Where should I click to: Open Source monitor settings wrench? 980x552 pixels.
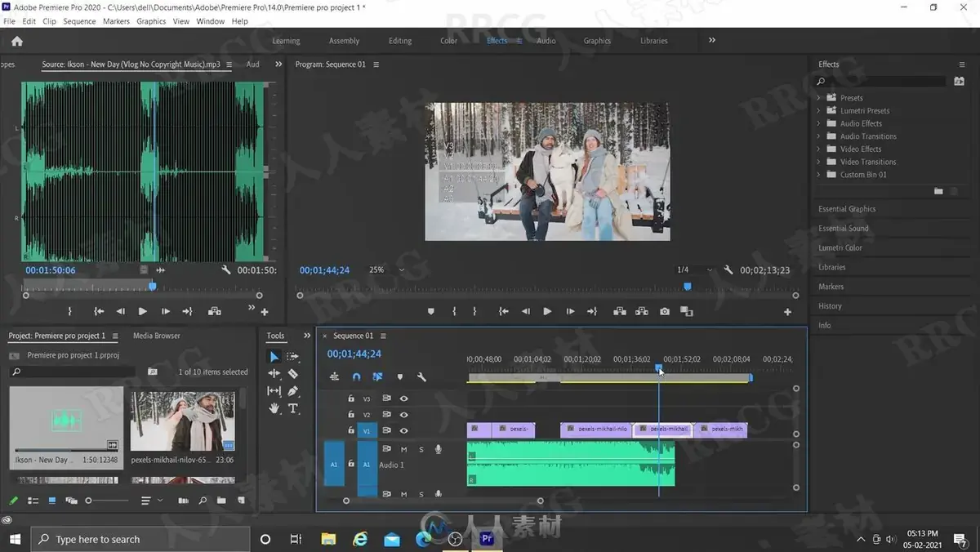pos(226,269)
